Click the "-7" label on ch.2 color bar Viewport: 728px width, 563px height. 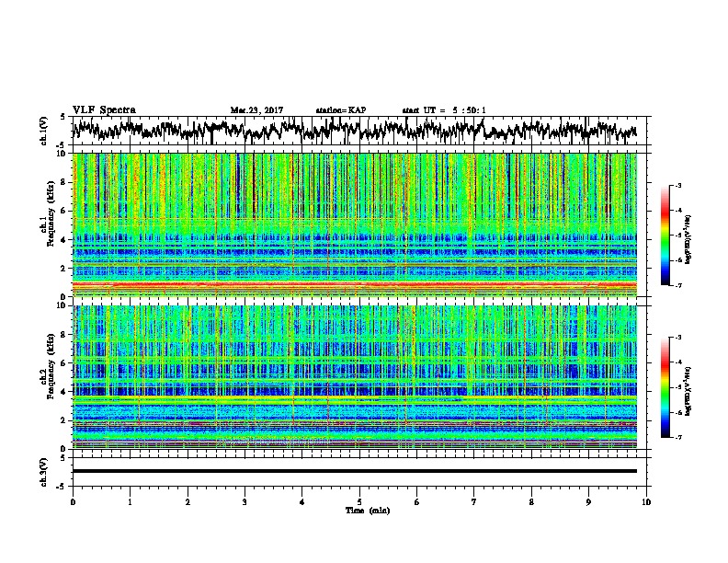(677, 438)
